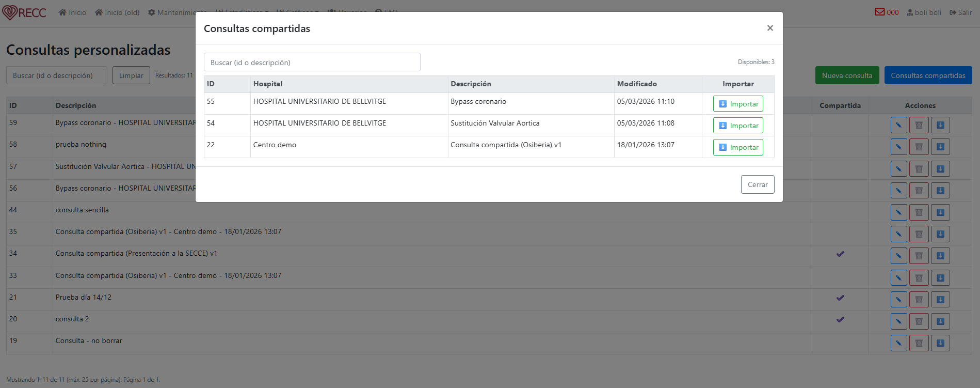The width and height of the screenshot is (980, 388).
Task: Open the boli boli user profile
Action: (x=924, y=12)
